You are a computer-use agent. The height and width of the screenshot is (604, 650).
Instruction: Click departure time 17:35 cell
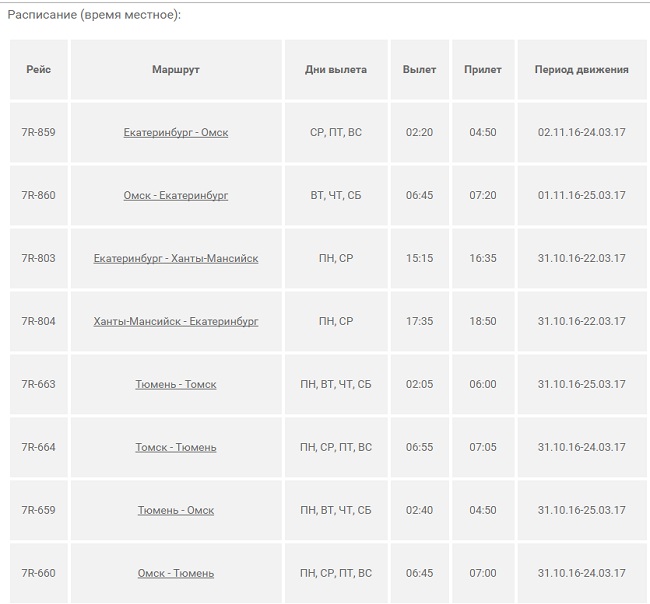pos(419,321)
